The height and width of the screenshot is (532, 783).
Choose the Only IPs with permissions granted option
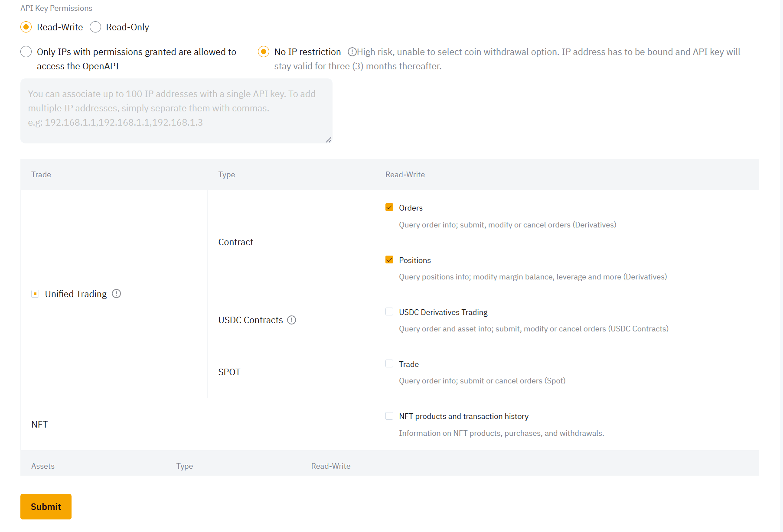[x=26, y=52]
